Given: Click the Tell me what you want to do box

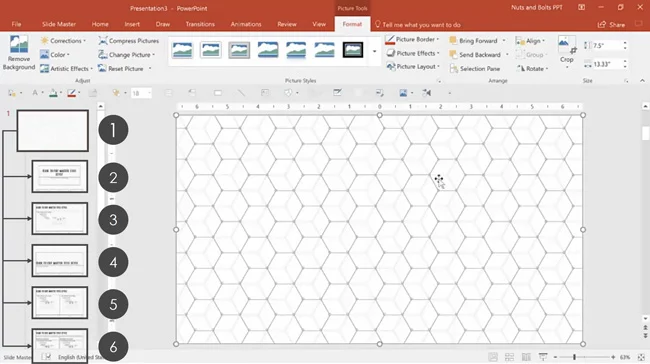Looking at the screenshot, I should click(418, 25).
